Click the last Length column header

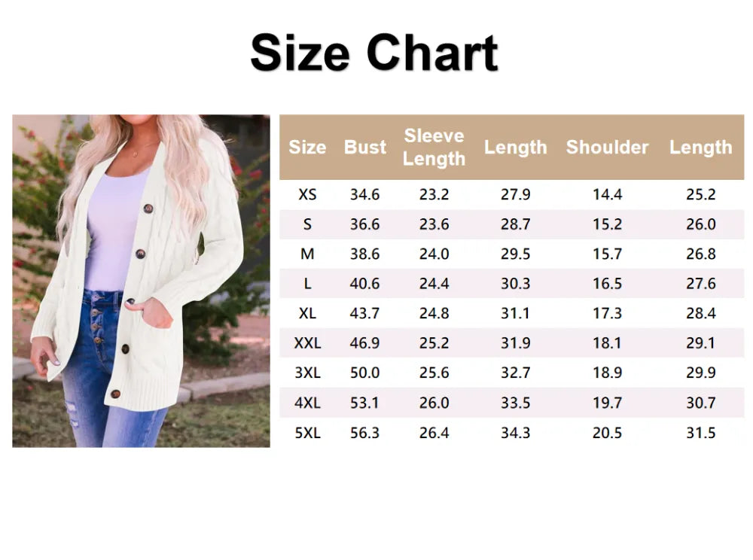click(x=700, y=147)
